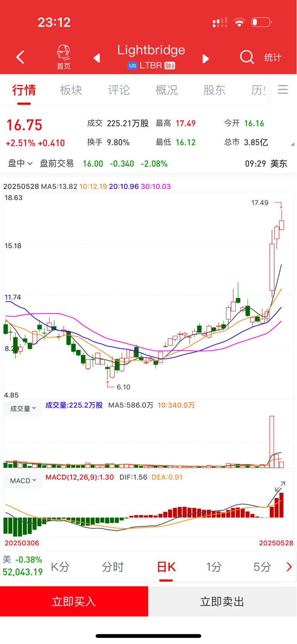The width and height of the screenshot is (297, 644).
Task: Expand the 盘中 session dropdown
Action: [20, 164]
